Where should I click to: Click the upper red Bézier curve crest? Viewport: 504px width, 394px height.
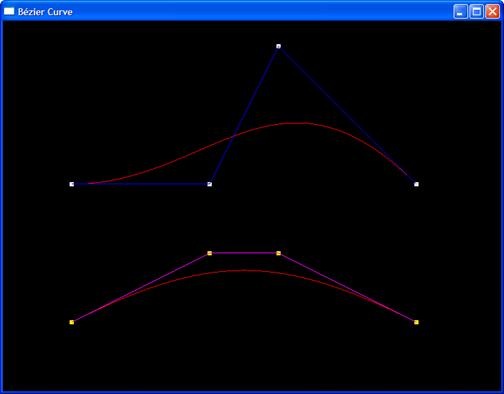click(295, 123)
